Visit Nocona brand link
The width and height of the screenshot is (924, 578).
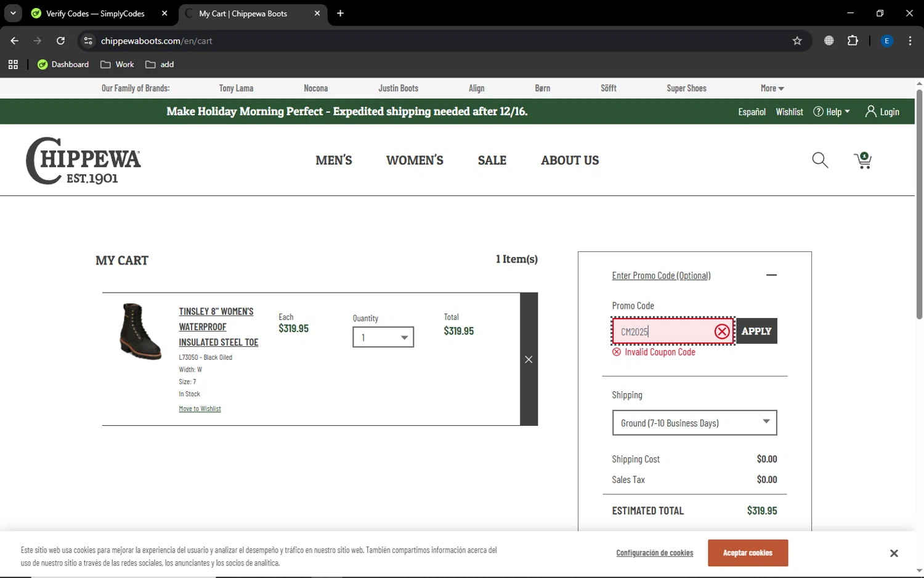pos(316,88)
